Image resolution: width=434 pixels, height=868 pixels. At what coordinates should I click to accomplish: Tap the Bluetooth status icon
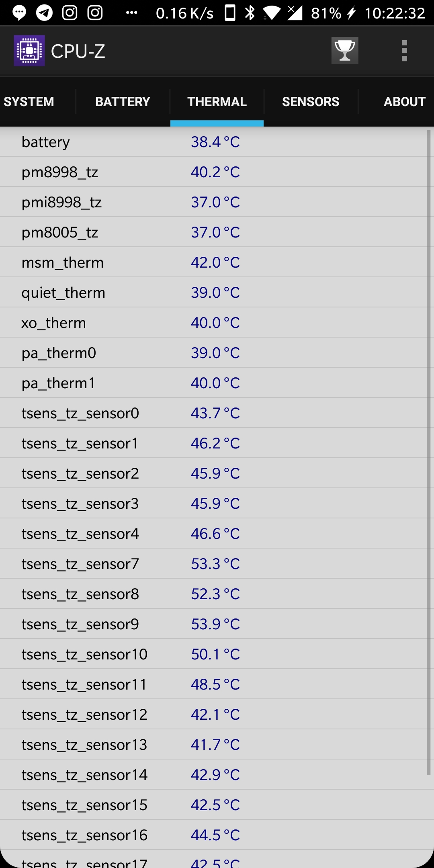[250, 13]
